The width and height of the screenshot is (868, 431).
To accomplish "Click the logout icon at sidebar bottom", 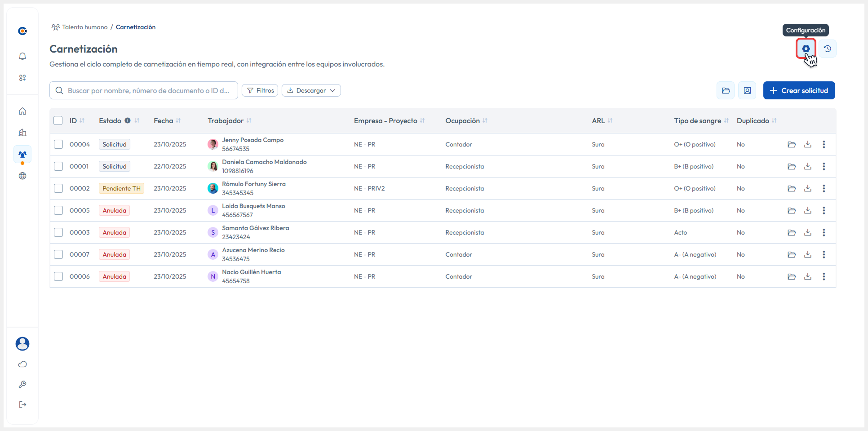I will point(22,404).
